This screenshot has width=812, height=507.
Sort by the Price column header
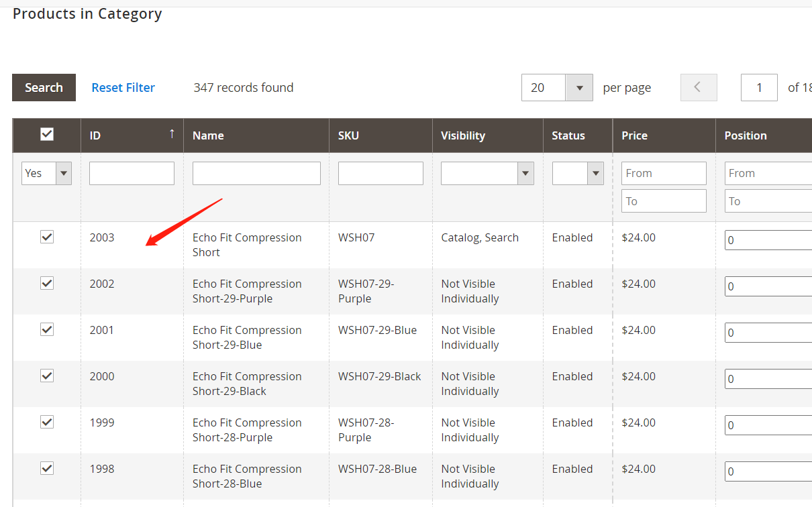(664, 135)
